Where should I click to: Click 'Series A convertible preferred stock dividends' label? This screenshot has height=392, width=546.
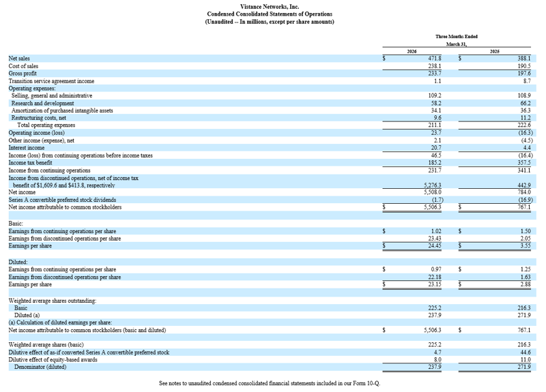pos(62,200)
